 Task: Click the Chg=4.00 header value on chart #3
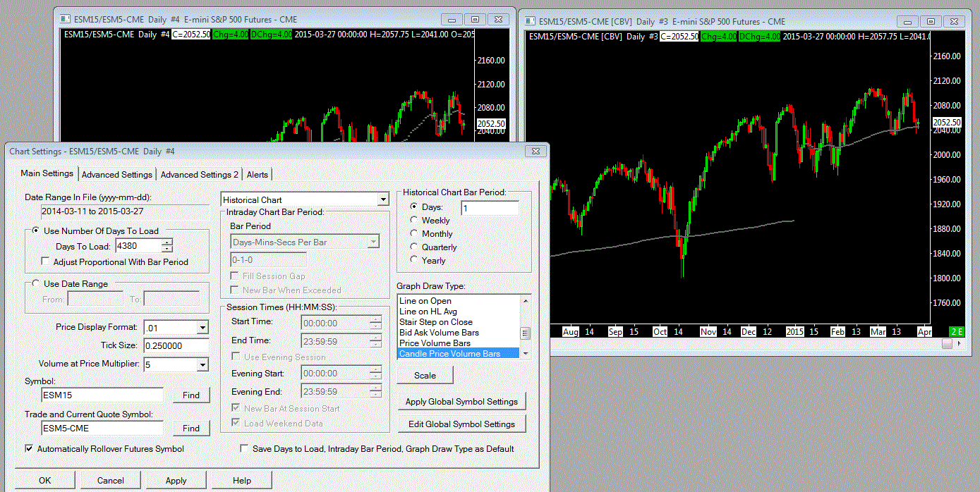[718, 36]
